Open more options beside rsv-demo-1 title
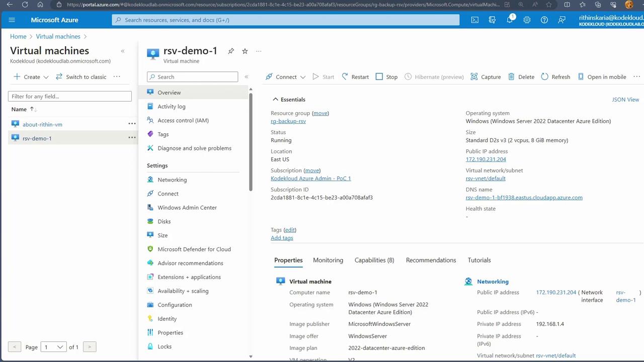This screenshot has width=644, height=362. point(259,51)
